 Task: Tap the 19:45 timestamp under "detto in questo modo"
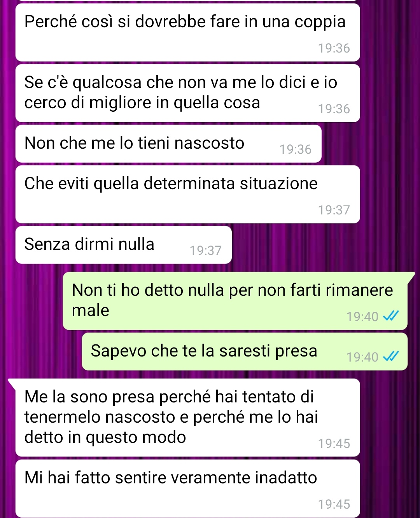coord(334,443)
